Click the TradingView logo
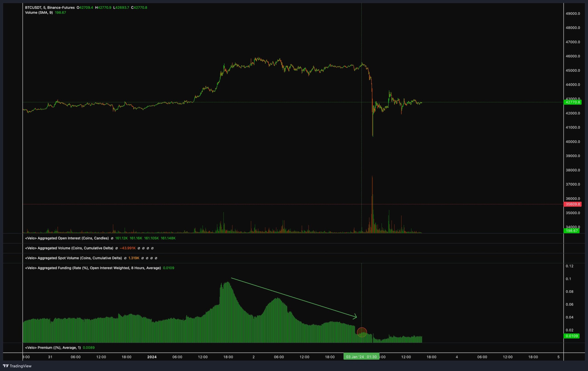 pyautogui.click(x=17, y=366)
